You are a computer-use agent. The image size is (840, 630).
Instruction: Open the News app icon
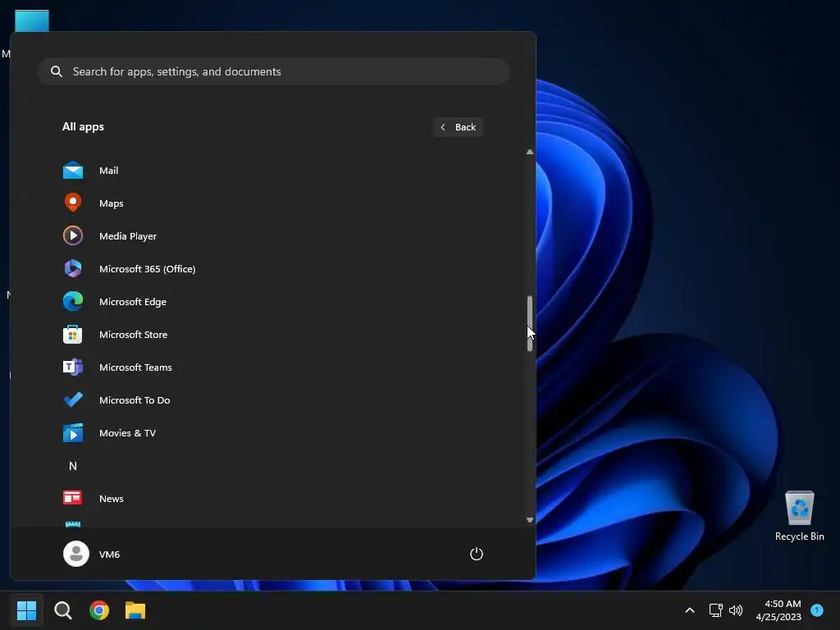pos(73,498)
